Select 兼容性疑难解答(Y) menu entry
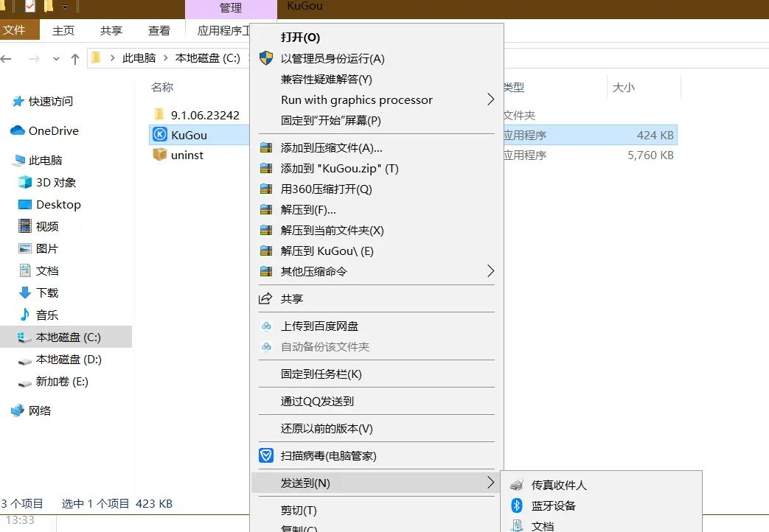 click(x=326, y=80)
